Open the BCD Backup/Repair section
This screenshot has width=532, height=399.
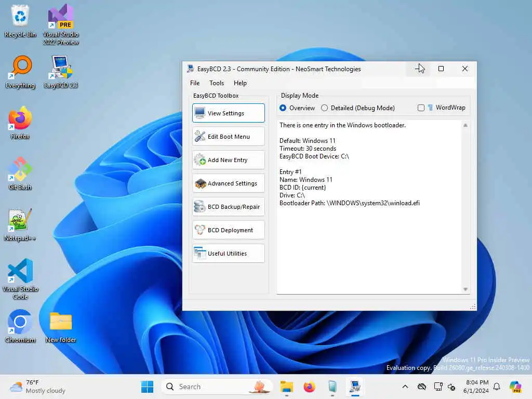coord(229,207)
